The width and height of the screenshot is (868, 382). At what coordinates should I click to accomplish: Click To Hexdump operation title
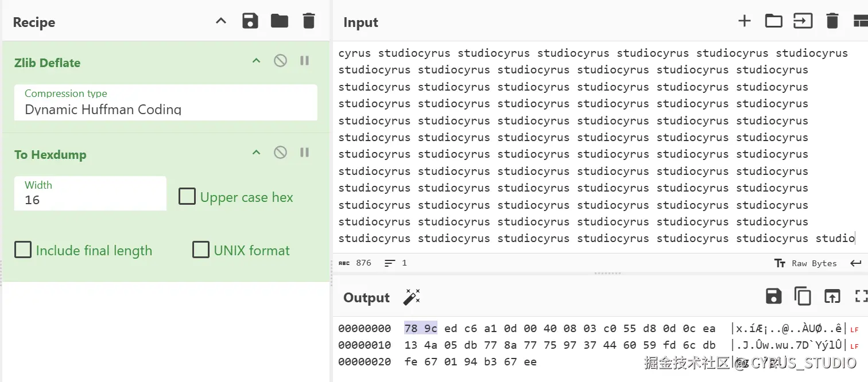click(x=50, y=155)
